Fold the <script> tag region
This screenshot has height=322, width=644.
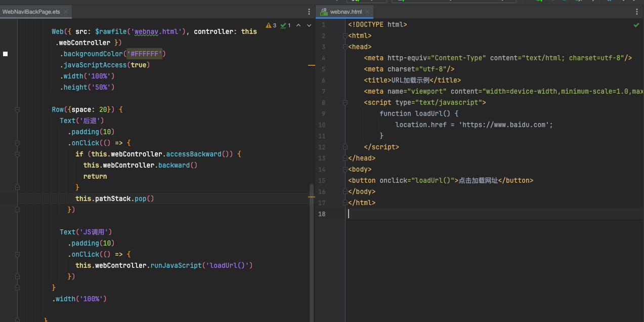pos(345,102)
